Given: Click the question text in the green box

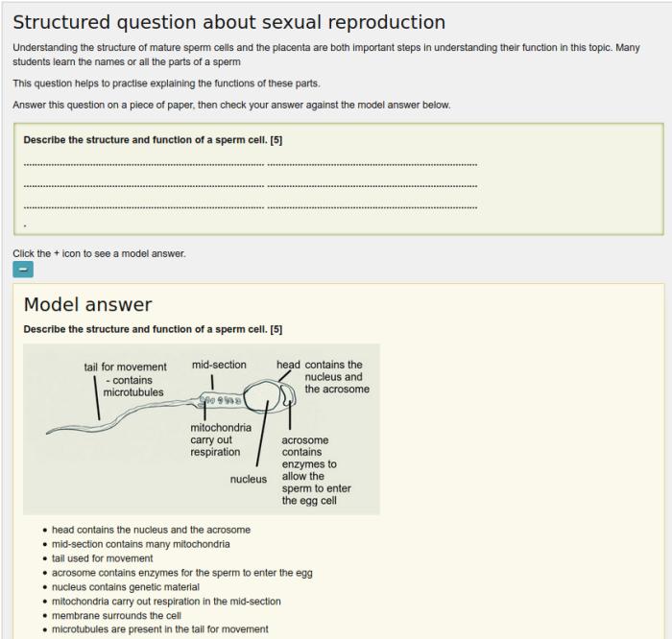Looking at the screenshot, I should [x=153, y=140].
